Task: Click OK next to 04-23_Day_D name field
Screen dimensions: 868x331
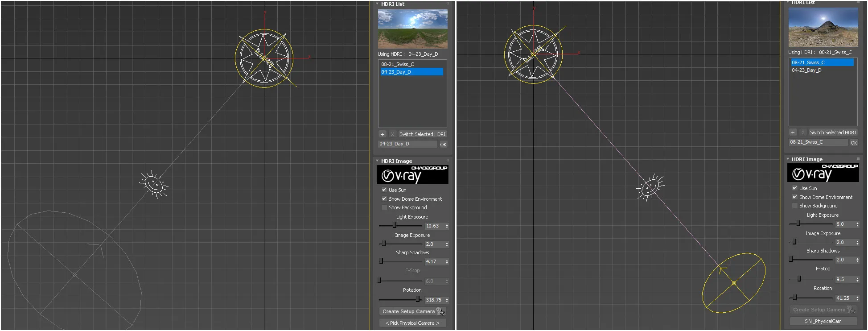Action: [443, 145]
